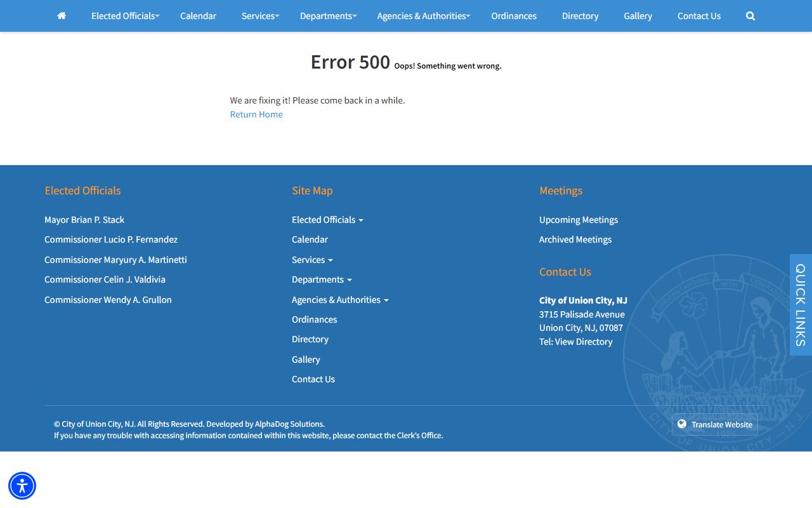The height and width of the screenshot is (508, 812).
Task: Select Ordinances in top navigation bar
Action: (x=514, y=16)
